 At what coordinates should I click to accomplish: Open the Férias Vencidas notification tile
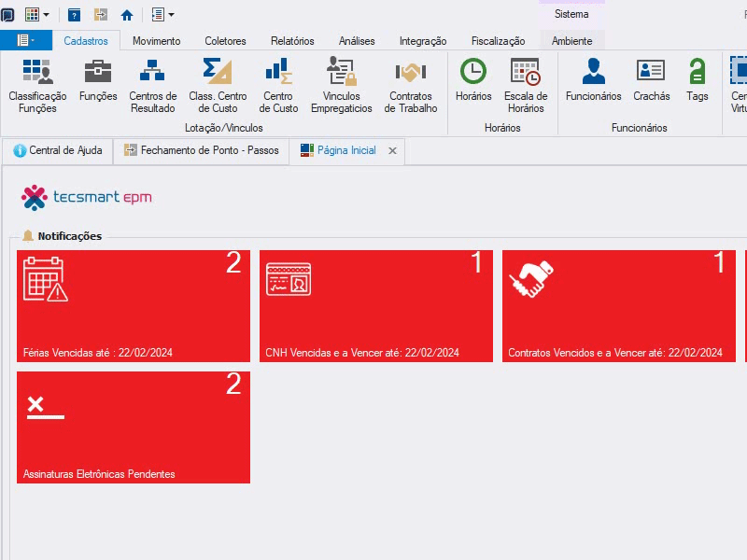134,306
